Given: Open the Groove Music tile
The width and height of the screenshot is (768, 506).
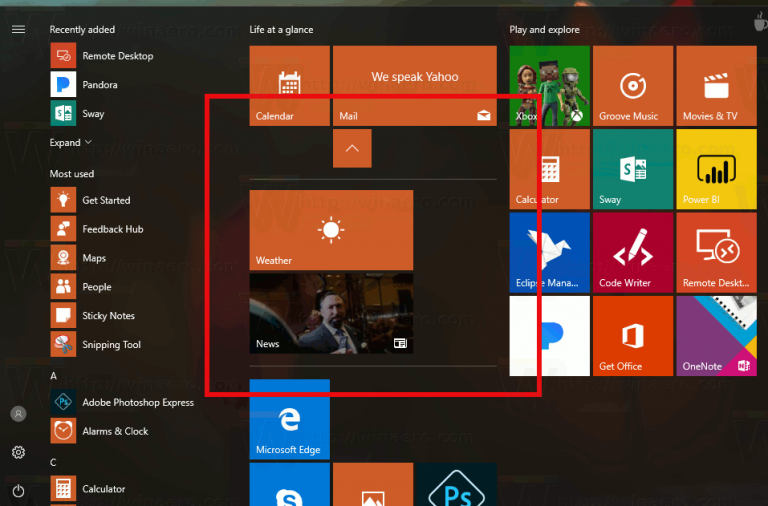Looking at the screenshot, I should [631, 85].
